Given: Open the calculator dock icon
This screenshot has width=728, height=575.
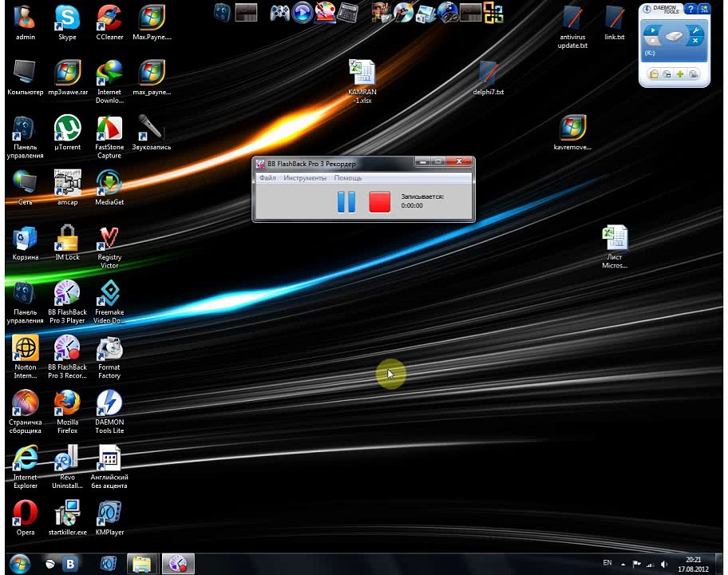Looking at the screenshot, I should [x=346, y=13].
